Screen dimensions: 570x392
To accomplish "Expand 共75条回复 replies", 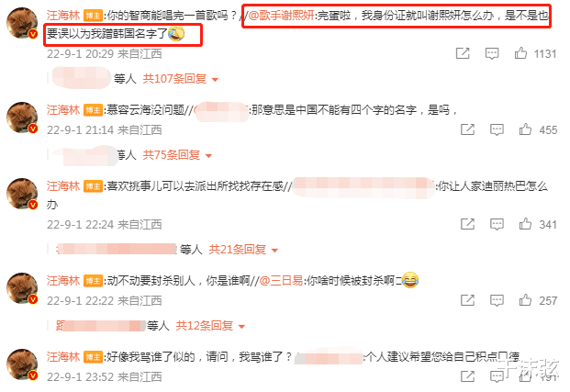I will (177, 155).
